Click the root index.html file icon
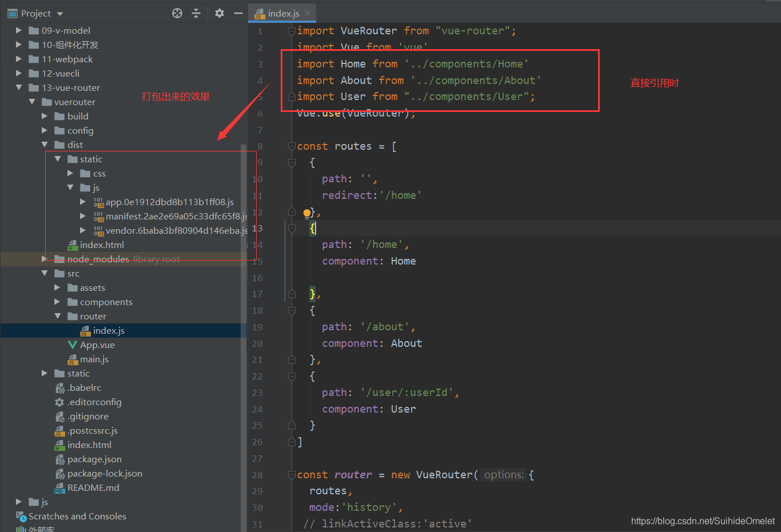The width and height of the screenshot is (781, 532). tap(60, 445)
